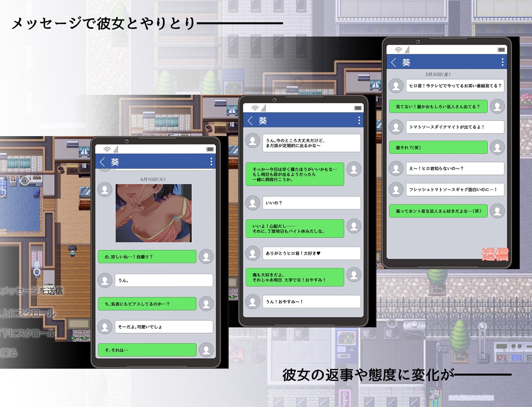The height and width of the screenshot is (407, 532).
Task: Click avatar beside うん！おやすみ〜！ message
Action: coord(253,301)
